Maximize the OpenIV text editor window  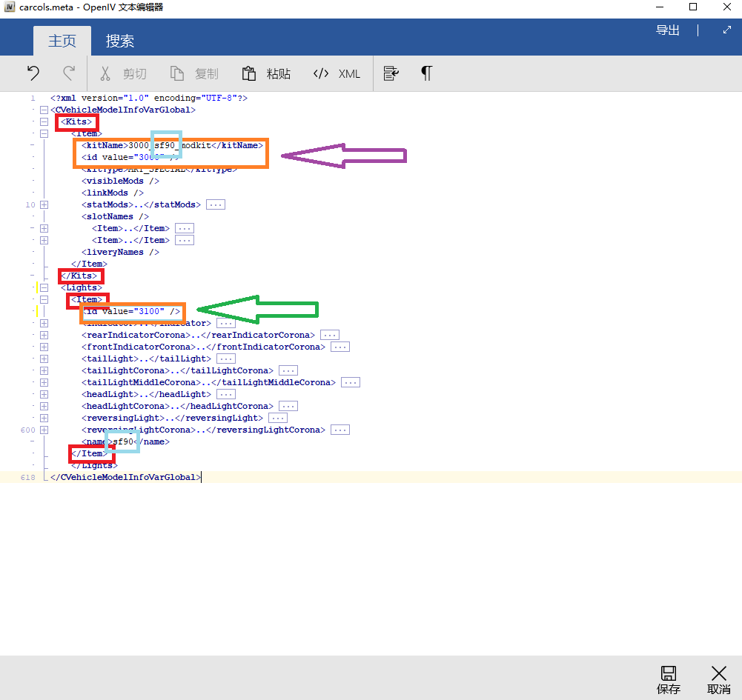pos(693,7)
